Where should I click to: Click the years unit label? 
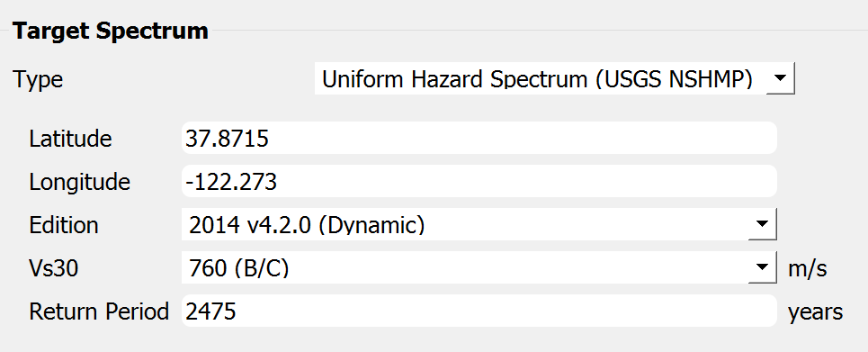point(816,312)
